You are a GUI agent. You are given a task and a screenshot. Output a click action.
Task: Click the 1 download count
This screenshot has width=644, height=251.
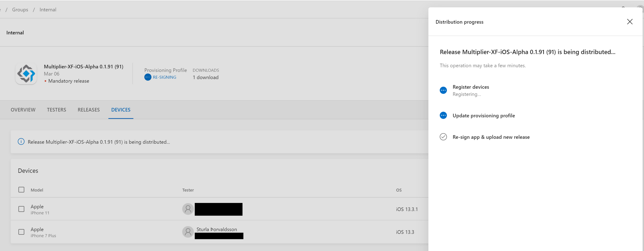coord(206,77)
